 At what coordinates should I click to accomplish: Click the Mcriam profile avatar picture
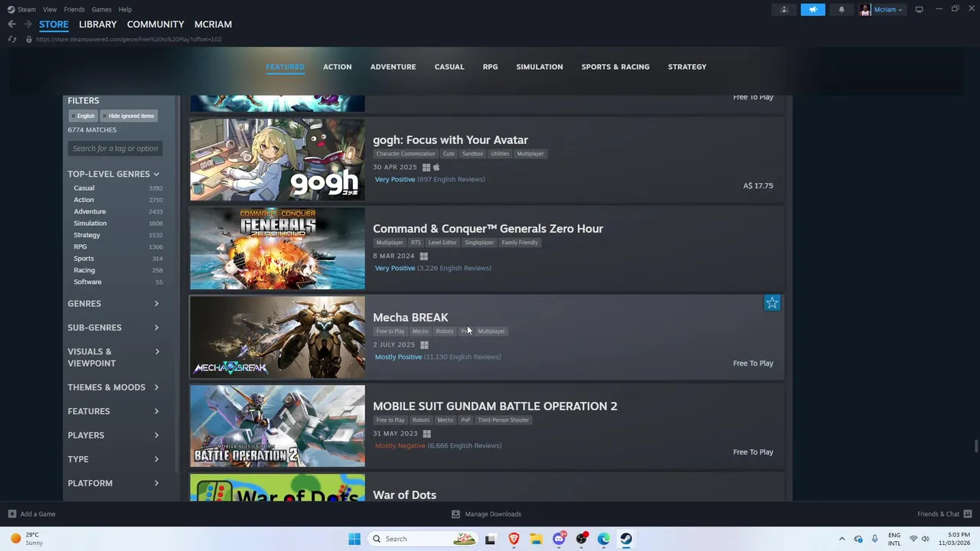(x=865, y=9)
